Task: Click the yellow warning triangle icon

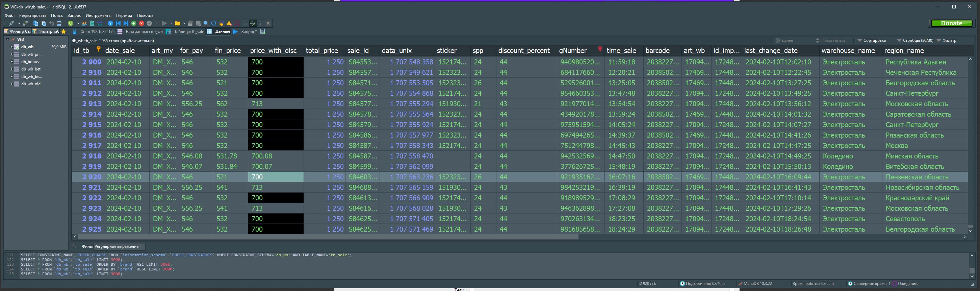Action: 229,23
